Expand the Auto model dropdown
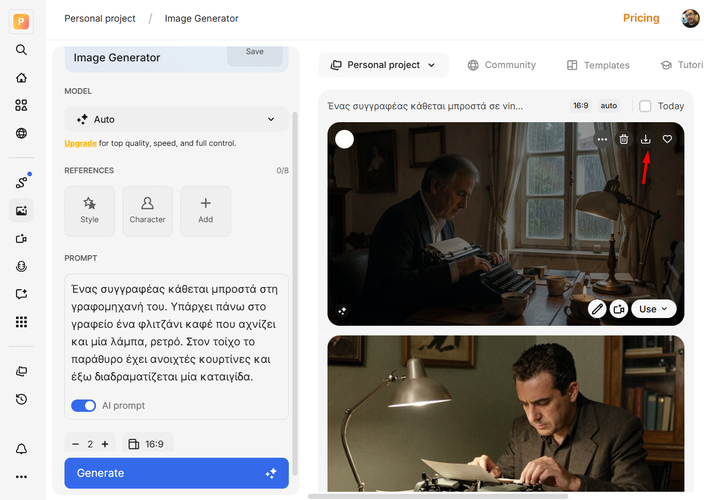Image resolution: width=704 pixels, height=500 pixels. [176, 120]
